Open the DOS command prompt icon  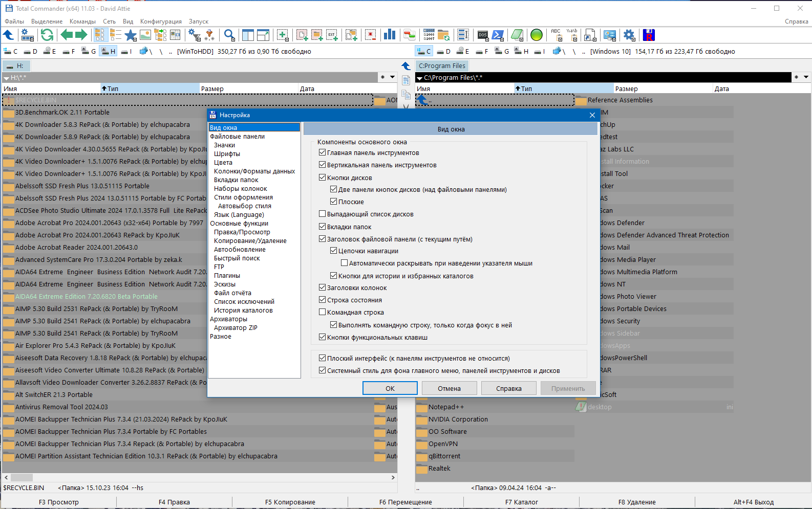(x=483, y=35)
